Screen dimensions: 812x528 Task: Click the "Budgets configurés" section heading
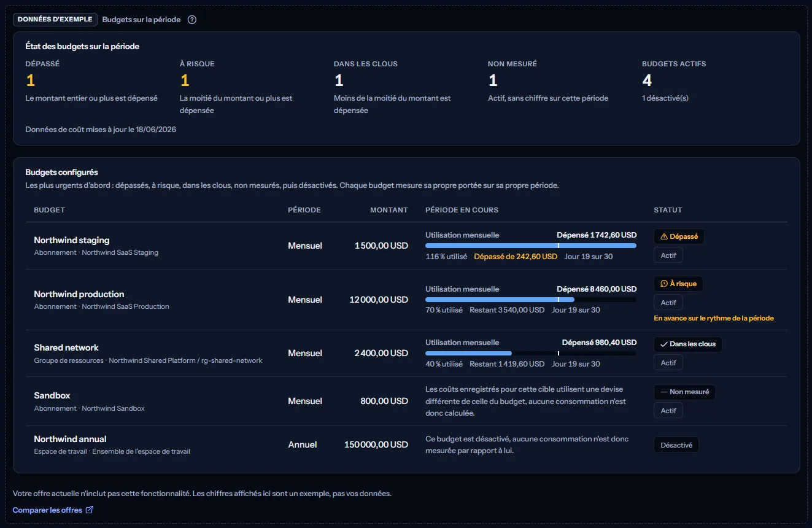[x=61, y=173]
